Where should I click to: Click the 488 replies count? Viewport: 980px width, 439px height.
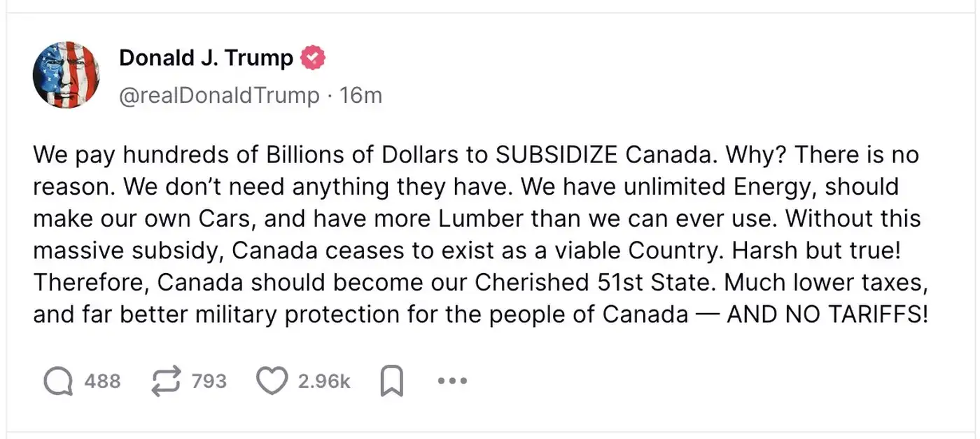click(x=102, y=382)
